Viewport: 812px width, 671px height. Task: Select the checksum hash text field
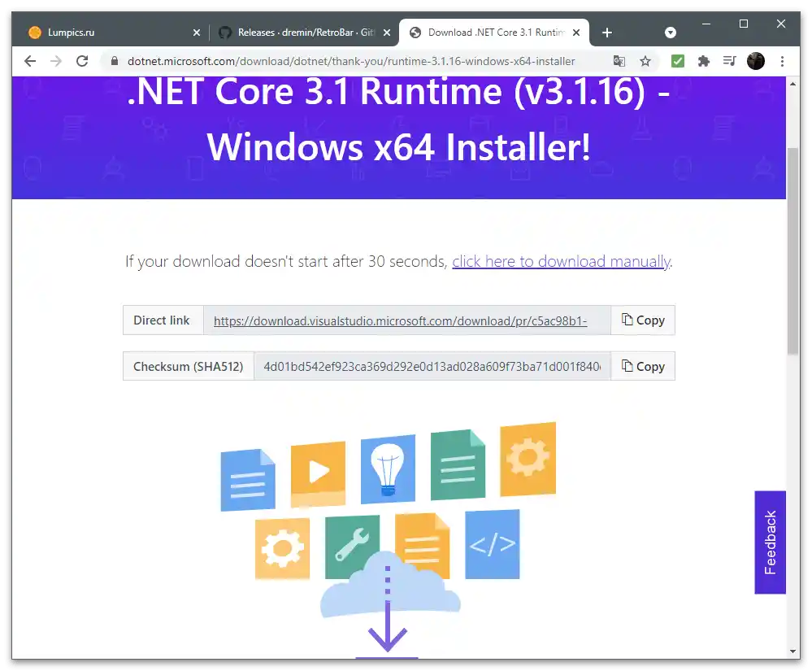(432, 366)
